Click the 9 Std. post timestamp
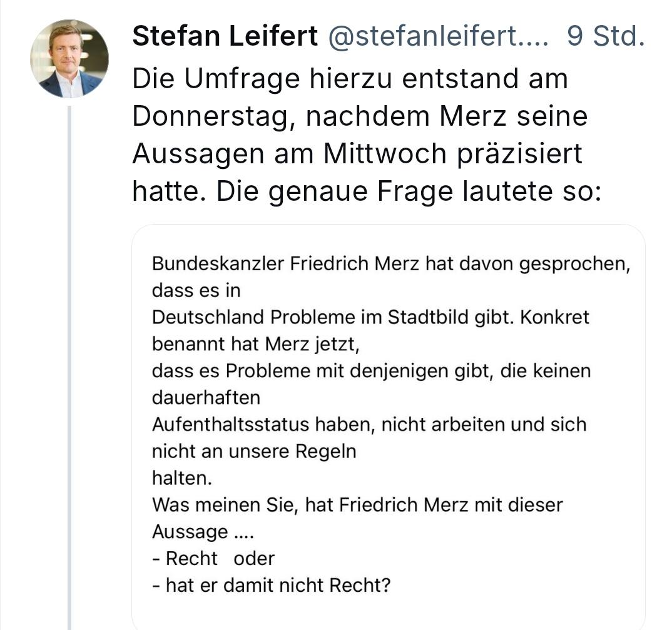 pyautogui.click(x=605, y=38)
